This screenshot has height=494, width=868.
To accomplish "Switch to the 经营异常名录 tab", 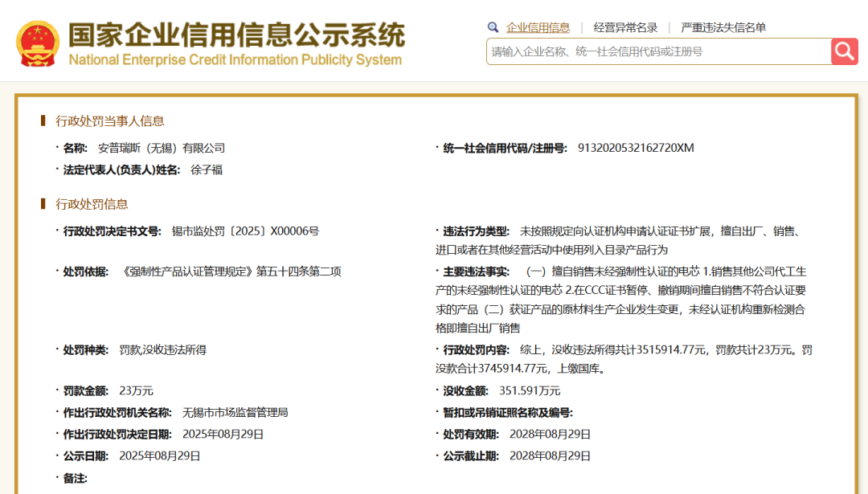I will [625, 27].
